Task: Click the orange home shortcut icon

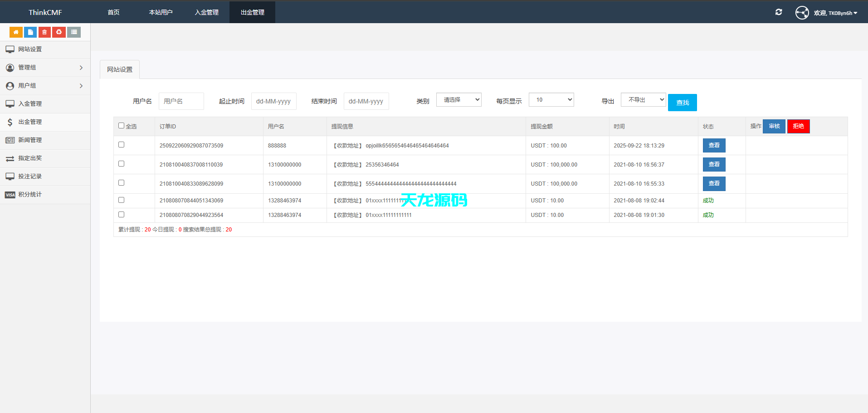Action: click(16, 32)
